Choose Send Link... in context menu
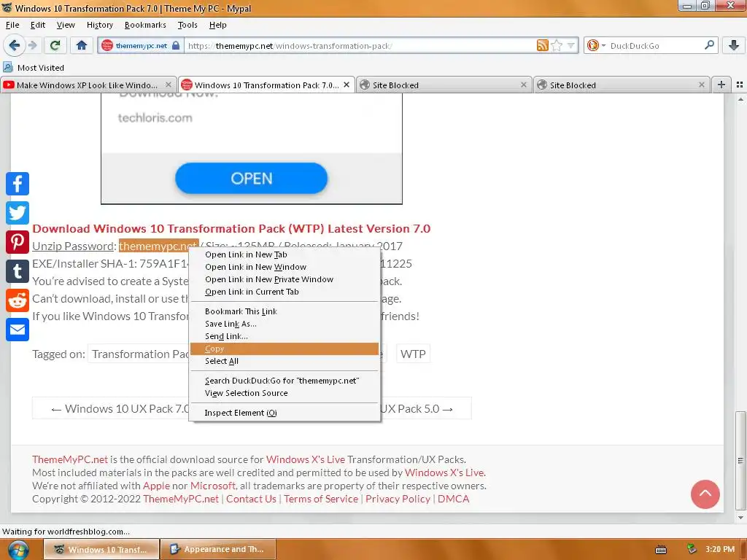747x560 pixels. [285, 336]
